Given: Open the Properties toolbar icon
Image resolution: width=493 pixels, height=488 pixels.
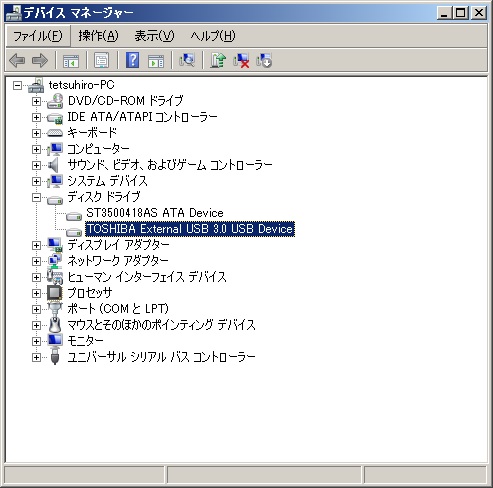Looking at the screenshot, I should [x=102, y=61].
